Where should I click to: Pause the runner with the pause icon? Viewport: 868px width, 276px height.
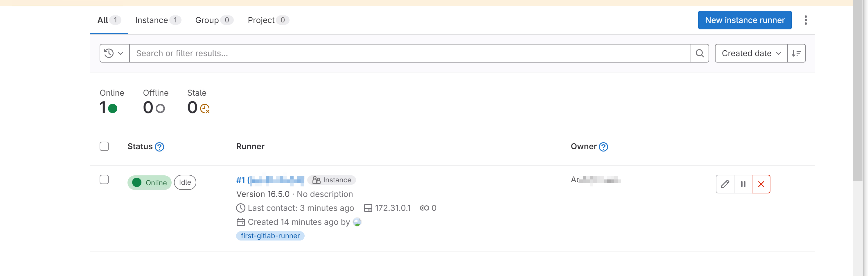pyautogui.click(x=743, y=184)
